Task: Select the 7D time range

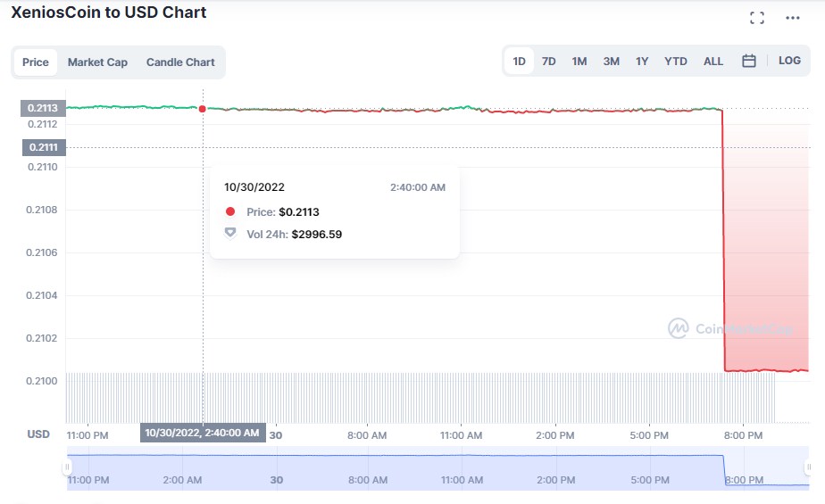Action: 549,61
